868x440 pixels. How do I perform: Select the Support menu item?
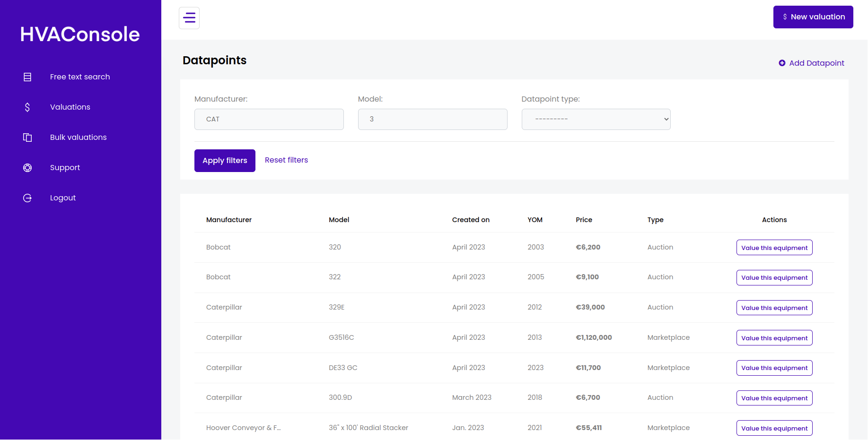[65, 168]
